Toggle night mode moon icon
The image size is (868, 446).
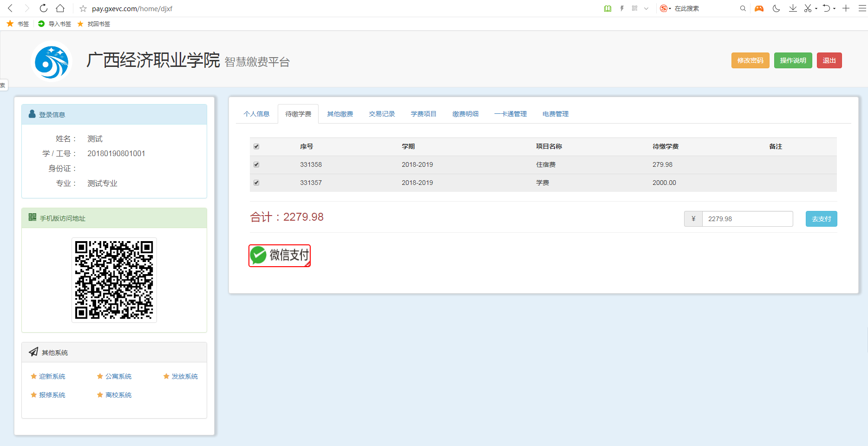pyautogui.click(x=776, y=8)
